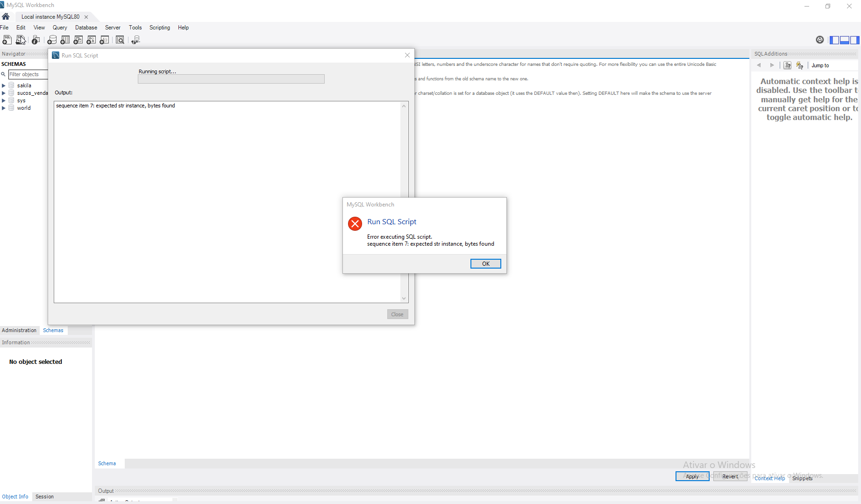The width and height of the screenshot is (861, 504).
Task: Create a new view toolbar icon
Action: (78, 40)
